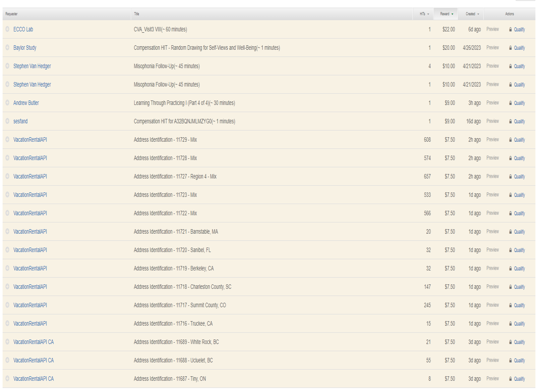Click Qualify for the ECCO Lab HIT
This screenshot has height=392, width=538.
(519, 30)
